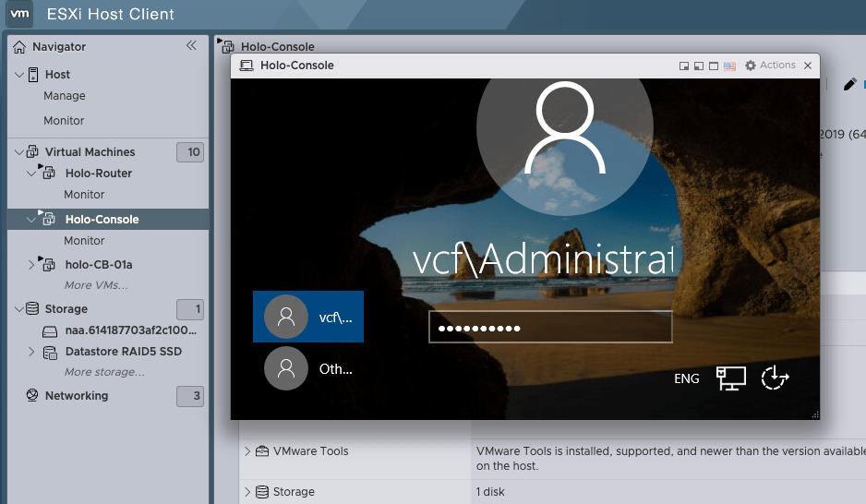The height and width of the screenshot is (504, 866).
Task: Click the password input field
Action: (550, 328)
